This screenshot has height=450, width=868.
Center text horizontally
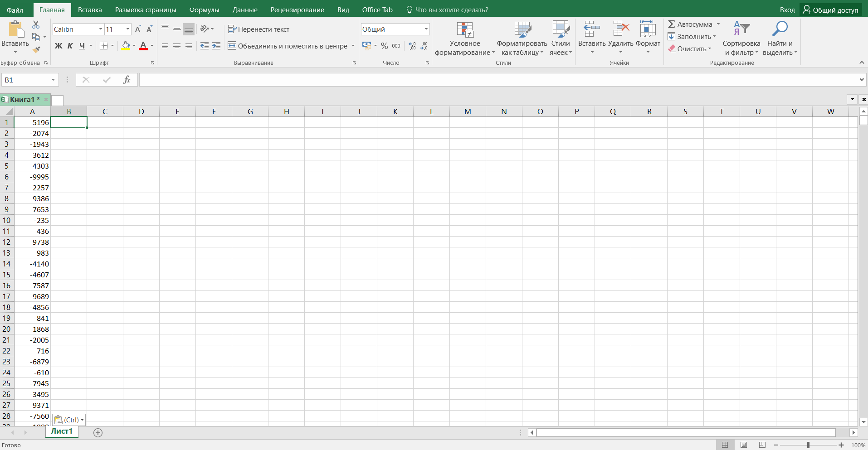(177, 46)
